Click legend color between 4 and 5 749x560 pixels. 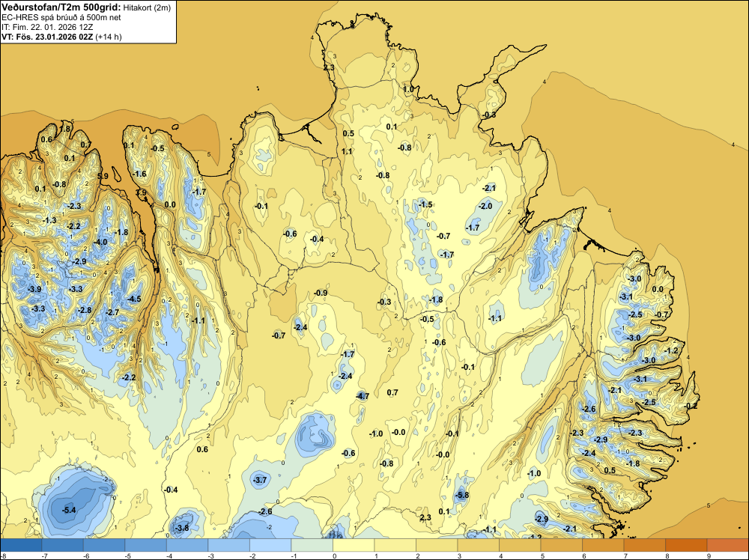[520, 545]
